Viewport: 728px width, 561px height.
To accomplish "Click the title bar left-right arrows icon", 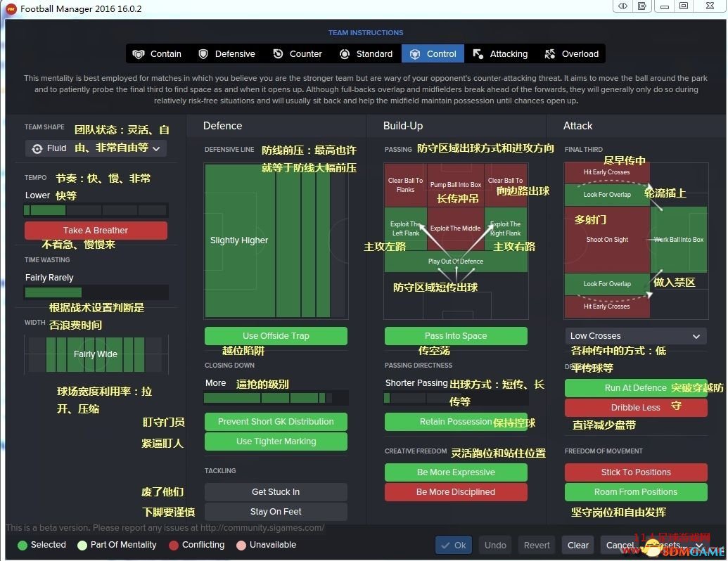I will (622, 6).
